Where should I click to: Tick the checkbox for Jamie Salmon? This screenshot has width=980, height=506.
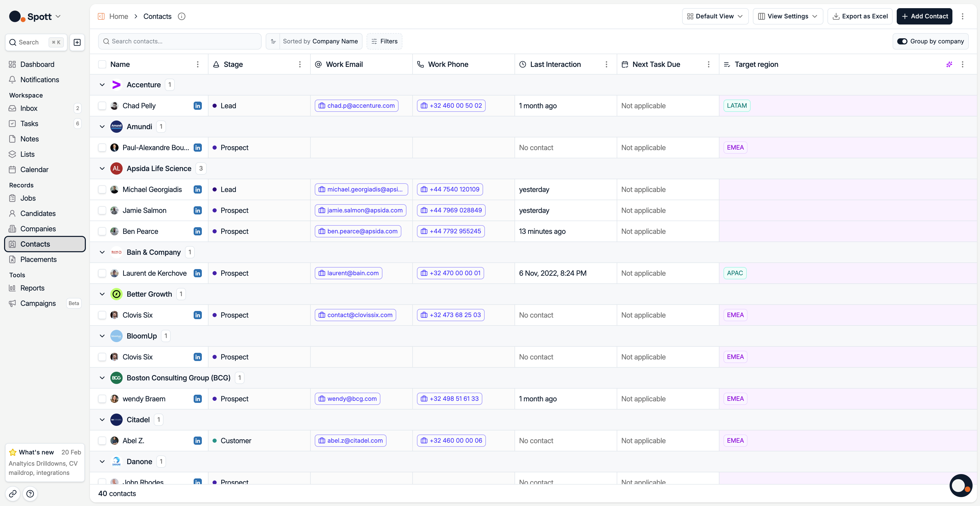coord(102,210)
